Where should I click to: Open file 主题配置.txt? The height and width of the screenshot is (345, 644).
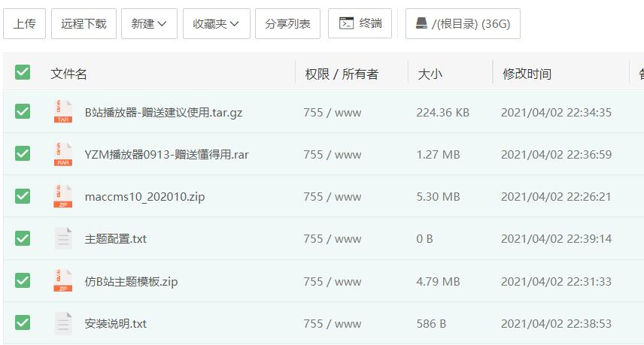click(115, 239)
